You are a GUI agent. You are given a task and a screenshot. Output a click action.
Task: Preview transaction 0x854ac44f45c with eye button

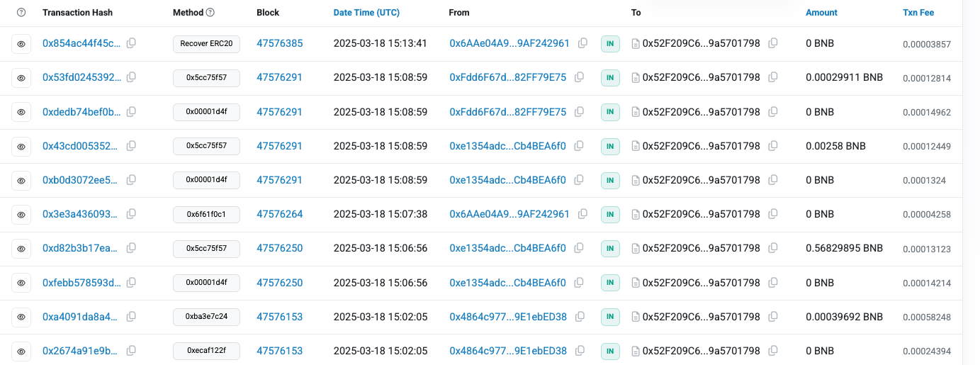pyautogui.click(x=21, y=44)
